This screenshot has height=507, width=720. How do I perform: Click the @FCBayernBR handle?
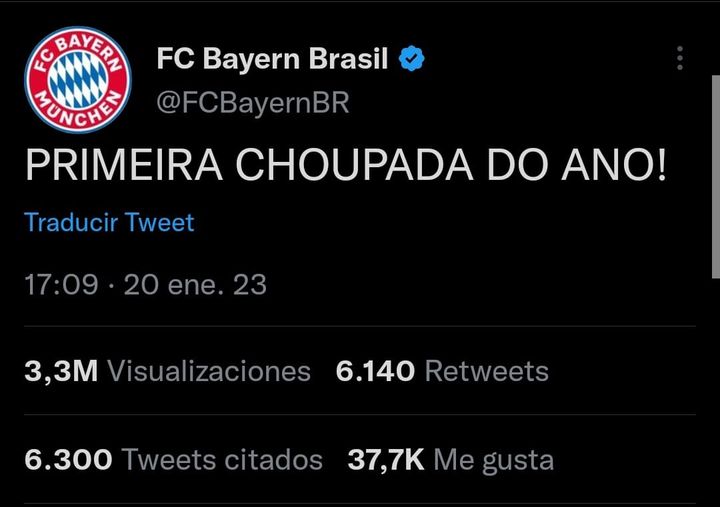click(x=253, y=102)
